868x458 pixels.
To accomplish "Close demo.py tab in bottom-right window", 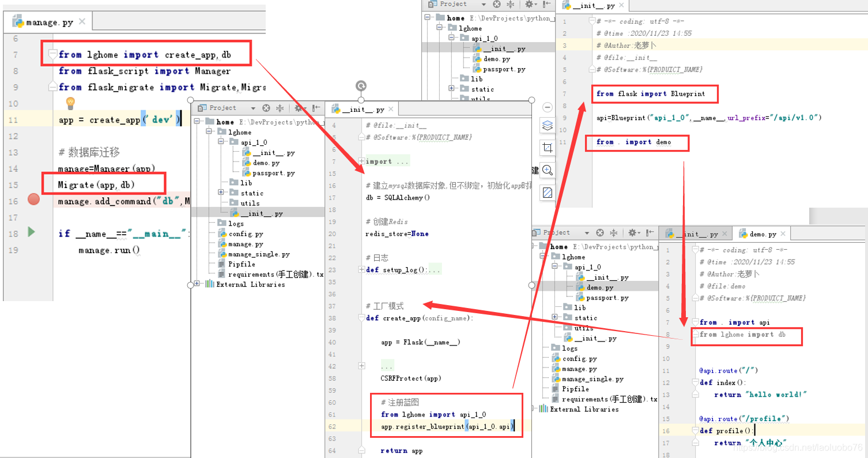I will (782, 234).
